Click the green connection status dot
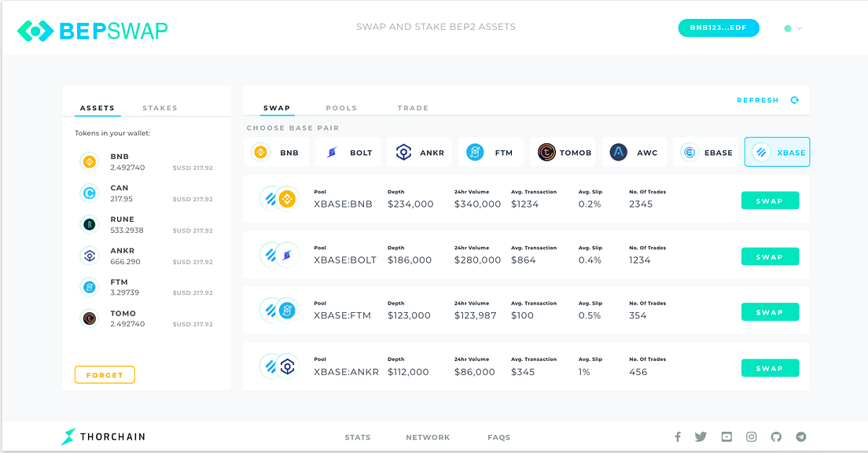This screenshot has height=453, width=868. (788, 28)
